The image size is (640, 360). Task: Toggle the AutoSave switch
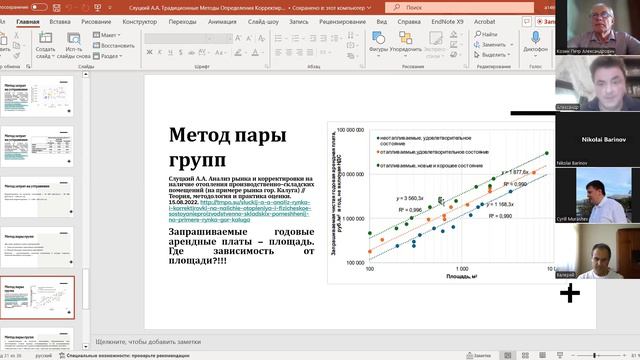click(39, 7)
